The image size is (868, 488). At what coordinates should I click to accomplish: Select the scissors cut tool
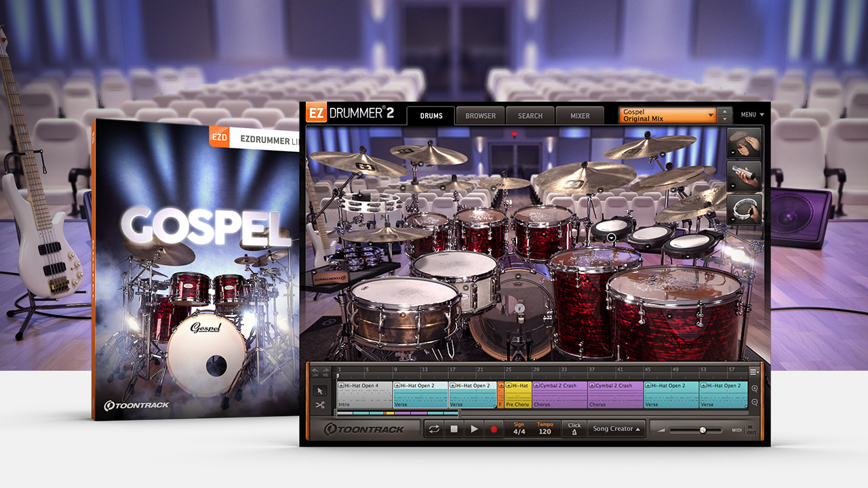point(320,405)
